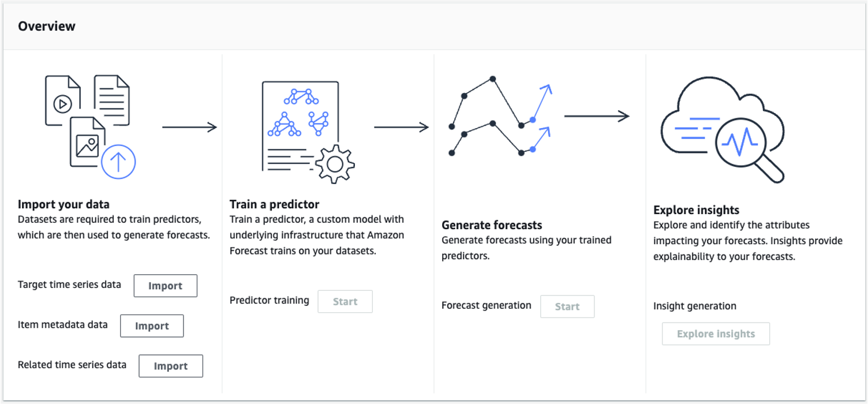Start Predictor training
Image resolution: width=868 pixels, height=404 pixels.
pos(345,301)
